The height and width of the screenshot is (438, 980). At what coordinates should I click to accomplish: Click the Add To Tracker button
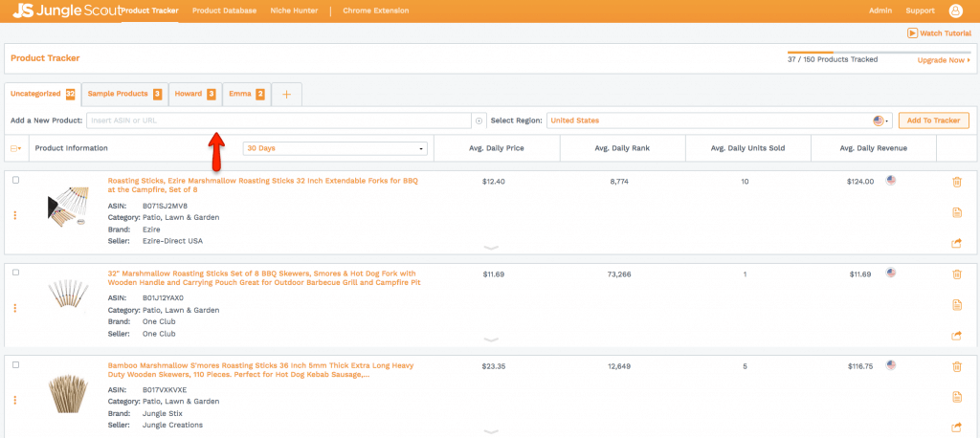[934, 120]
